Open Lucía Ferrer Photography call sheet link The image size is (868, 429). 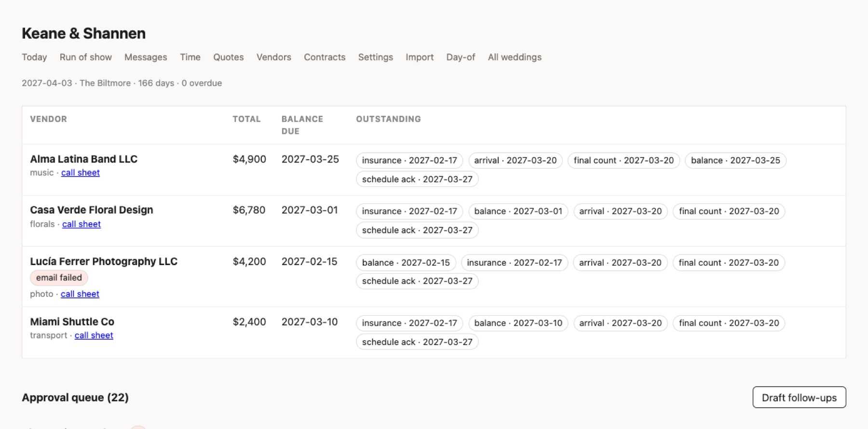click(x=80, y=294)
